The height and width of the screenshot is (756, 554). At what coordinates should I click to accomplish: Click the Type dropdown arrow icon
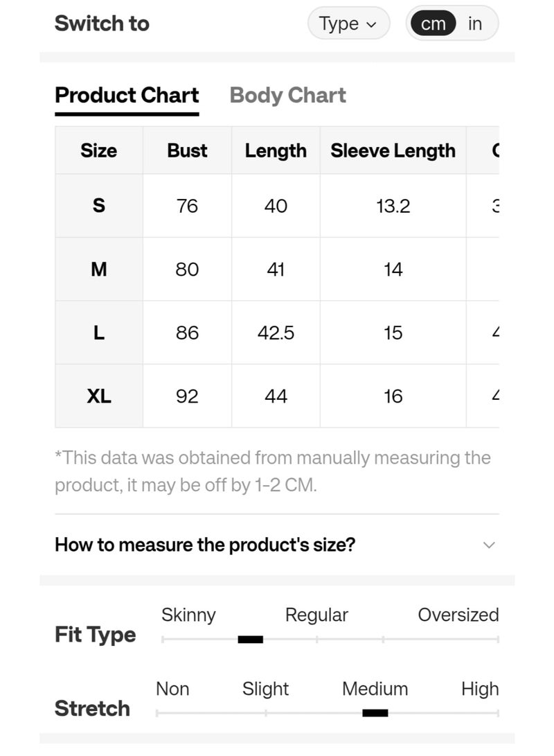pos(371,24)
